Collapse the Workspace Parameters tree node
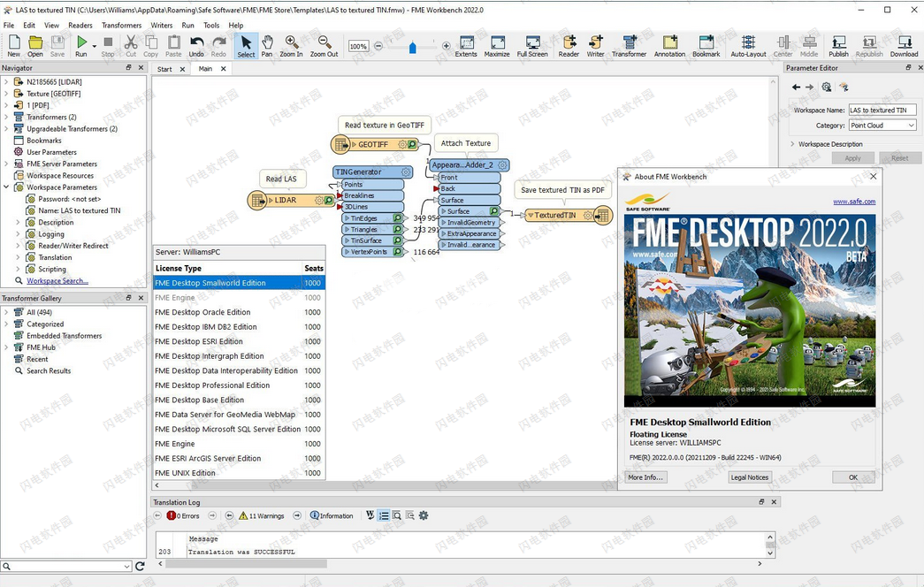Viewport: 924px width, 587px height. point(6,187)
